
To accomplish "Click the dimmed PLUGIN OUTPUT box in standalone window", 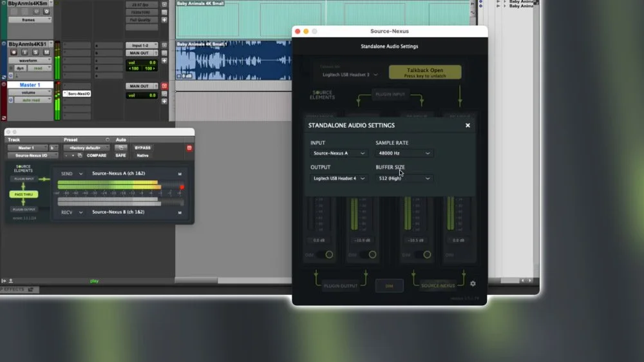I will (341, 285).
